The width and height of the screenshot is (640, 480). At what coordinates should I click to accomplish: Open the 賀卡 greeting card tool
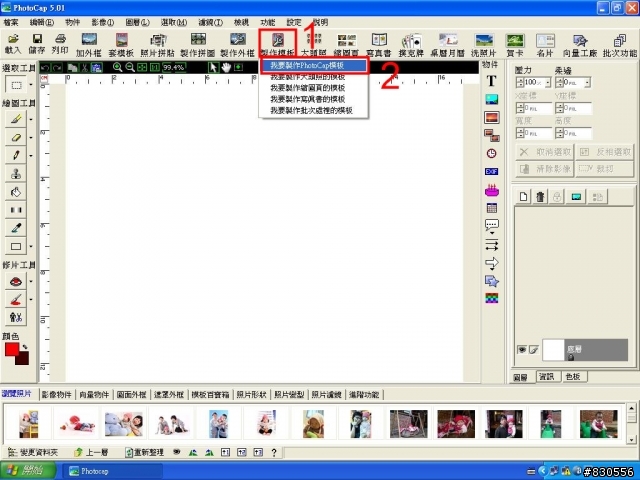tap(515, 44)
